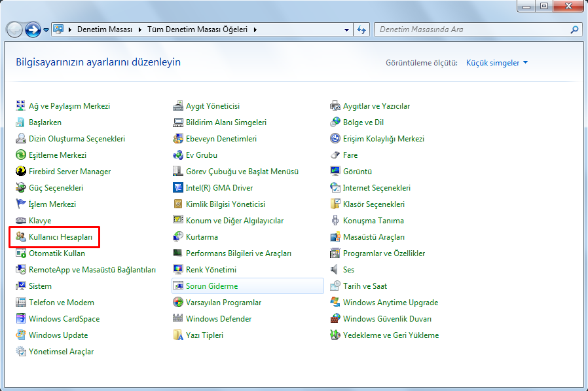Open Kullanıcı Hesapları icon
Viewport: 588px width, 391px height.
(20, 237)
